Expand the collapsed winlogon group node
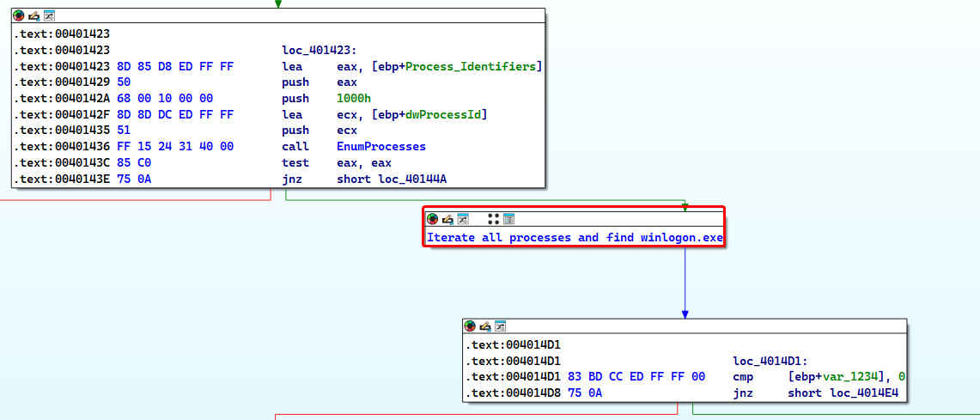This screenshot has width=980, height=420. (x=508, y=219)
